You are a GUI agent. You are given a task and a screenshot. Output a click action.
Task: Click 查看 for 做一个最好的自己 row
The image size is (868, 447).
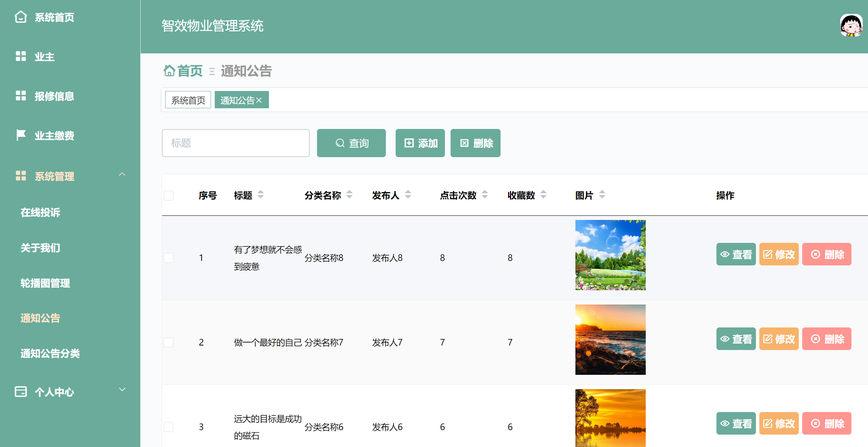[736, 339]
